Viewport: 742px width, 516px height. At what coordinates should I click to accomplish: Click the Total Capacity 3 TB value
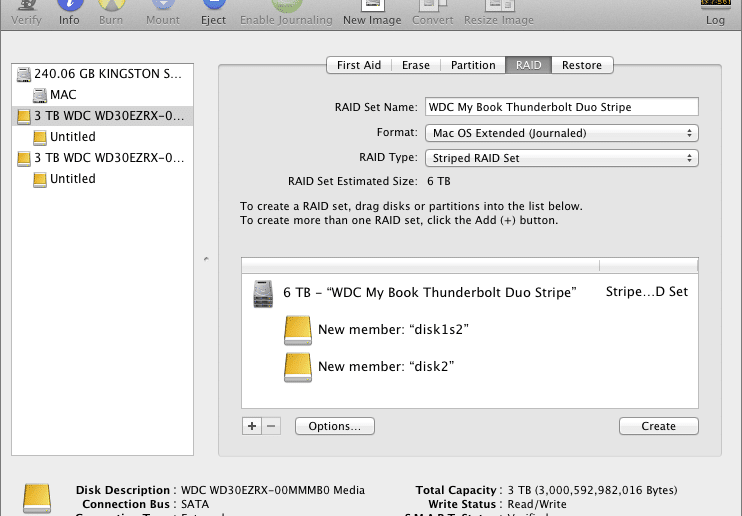click(592, 490)
